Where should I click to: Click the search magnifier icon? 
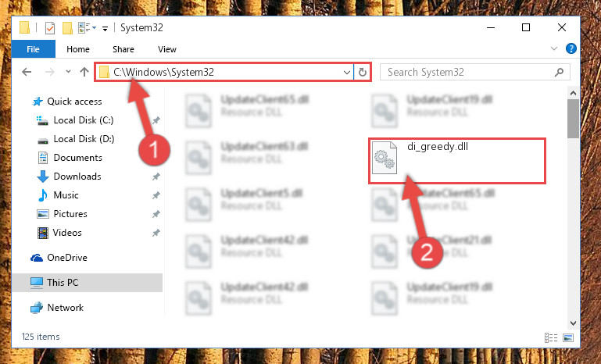(x=560, y=72)
